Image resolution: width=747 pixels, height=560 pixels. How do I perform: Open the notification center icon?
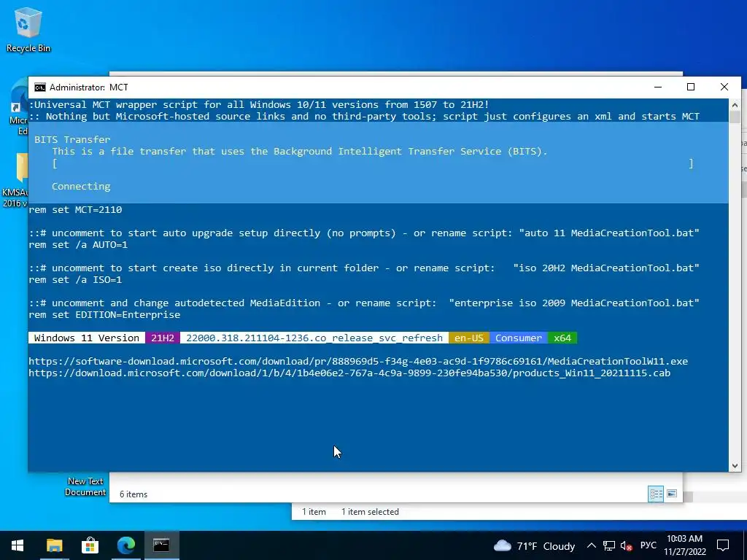723,545
